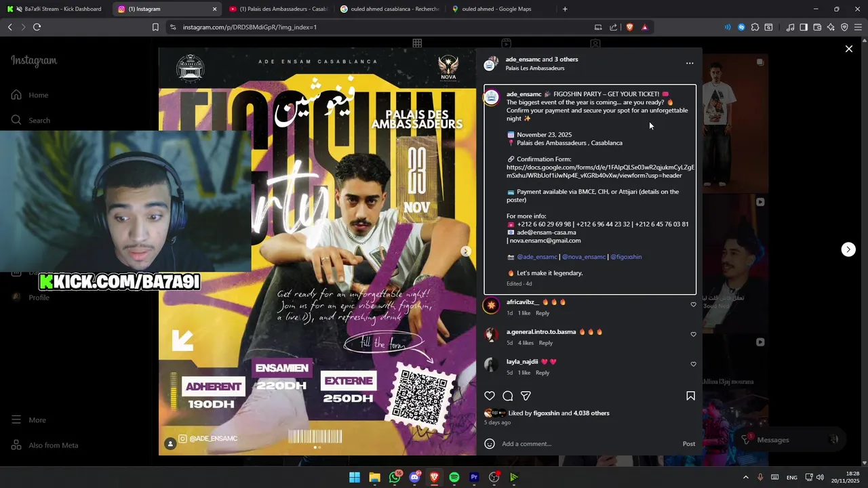The image size is (868, 488).
Task: Switch to ouled ahmed casablanca search tab
Action: [x=390, y=9]
